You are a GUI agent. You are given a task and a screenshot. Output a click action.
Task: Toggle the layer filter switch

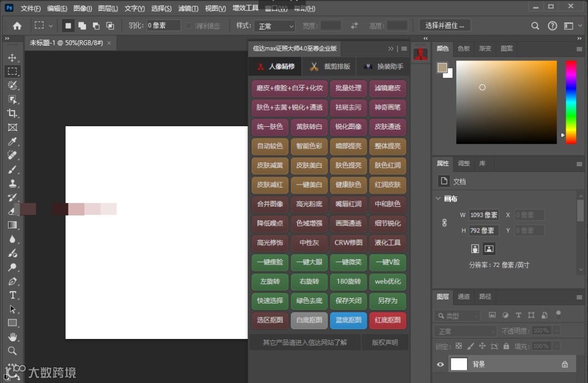point(558,314)
